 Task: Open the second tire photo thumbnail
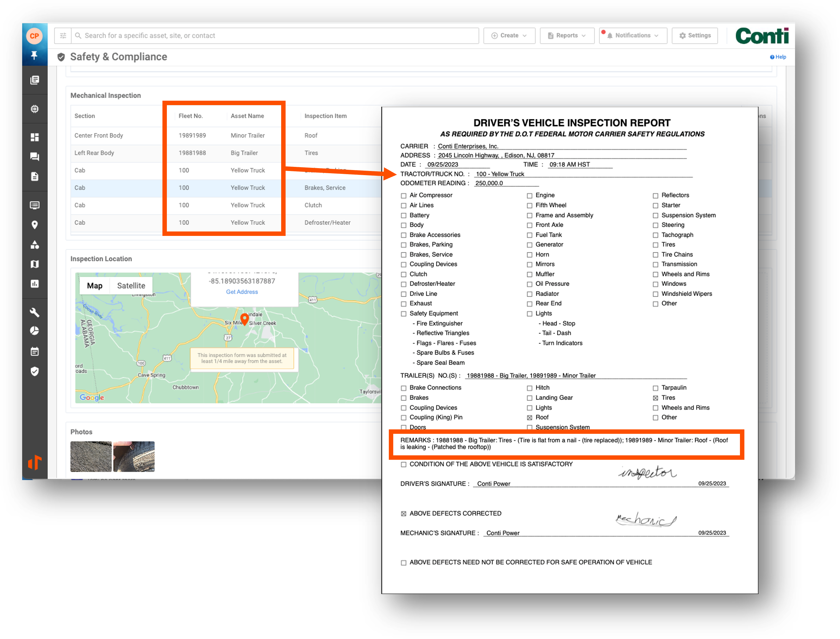[134, 456]
